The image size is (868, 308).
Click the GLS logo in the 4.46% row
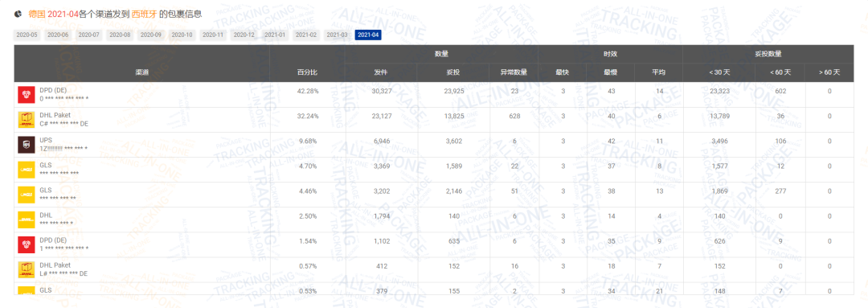26,195
